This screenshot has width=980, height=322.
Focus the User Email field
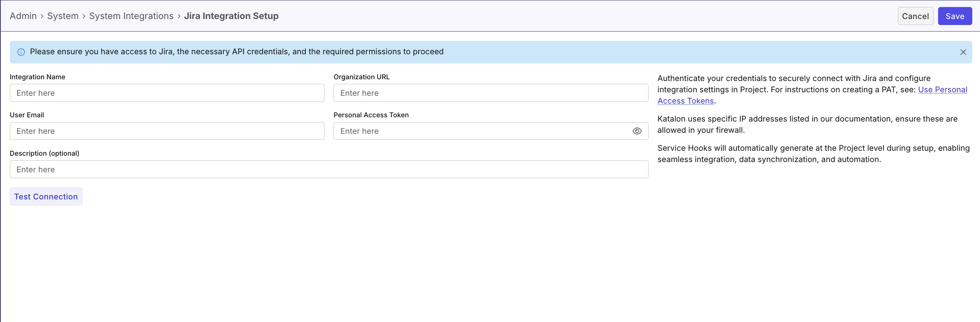167,131
